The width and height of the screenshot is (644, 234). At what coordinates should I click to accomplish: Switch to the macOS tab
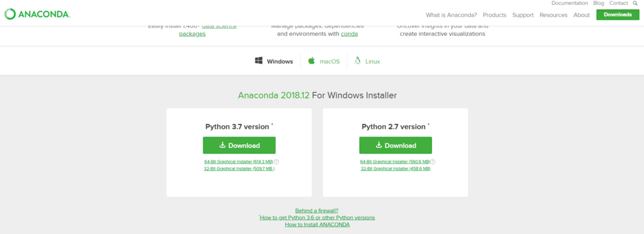(324, 61)
